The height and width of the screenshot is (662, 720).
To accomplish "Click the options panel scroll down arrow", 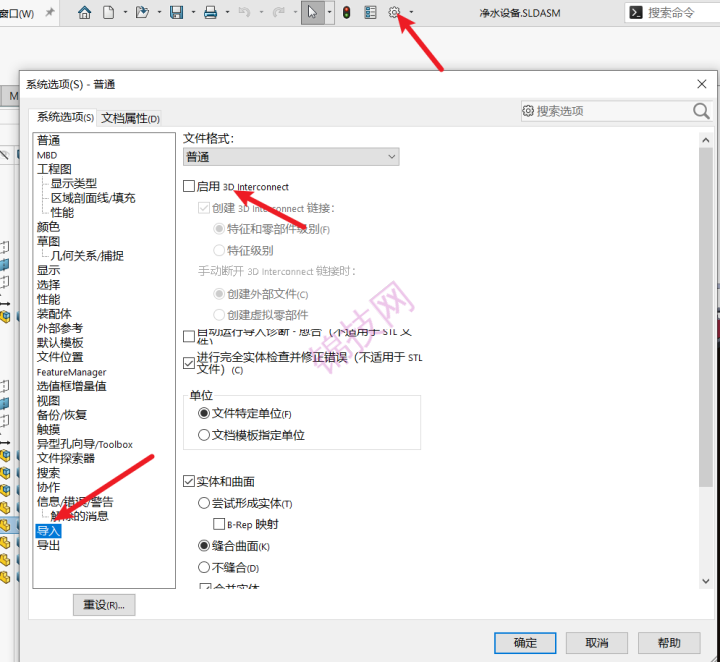I will point(706,581).
